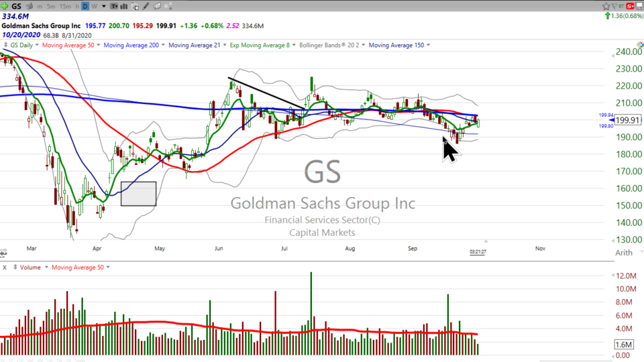Open the time frame dropdown arrow
The height and width of the screenshot is (362, 644).
103,7
